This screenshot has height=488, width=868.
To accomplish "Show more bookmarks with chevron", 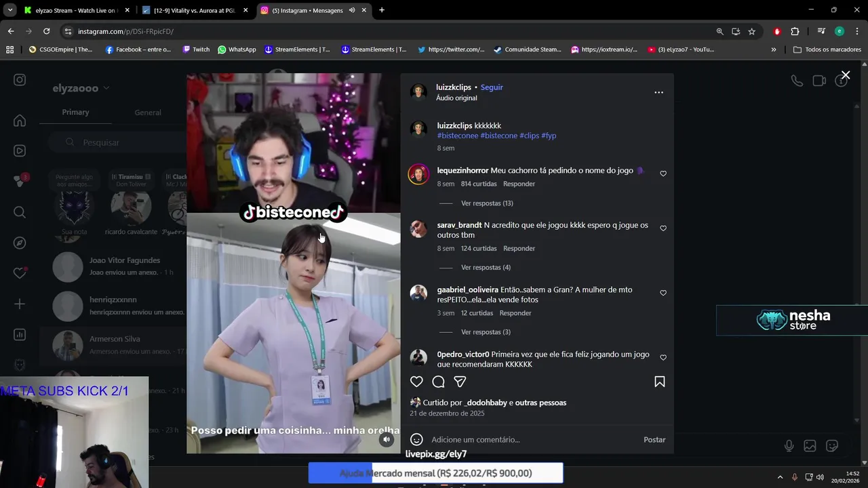I will point(774,49).
